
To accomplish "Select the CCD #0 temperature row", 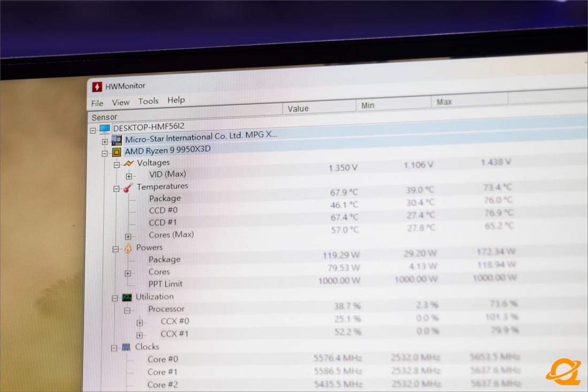I will click(163, 210).
